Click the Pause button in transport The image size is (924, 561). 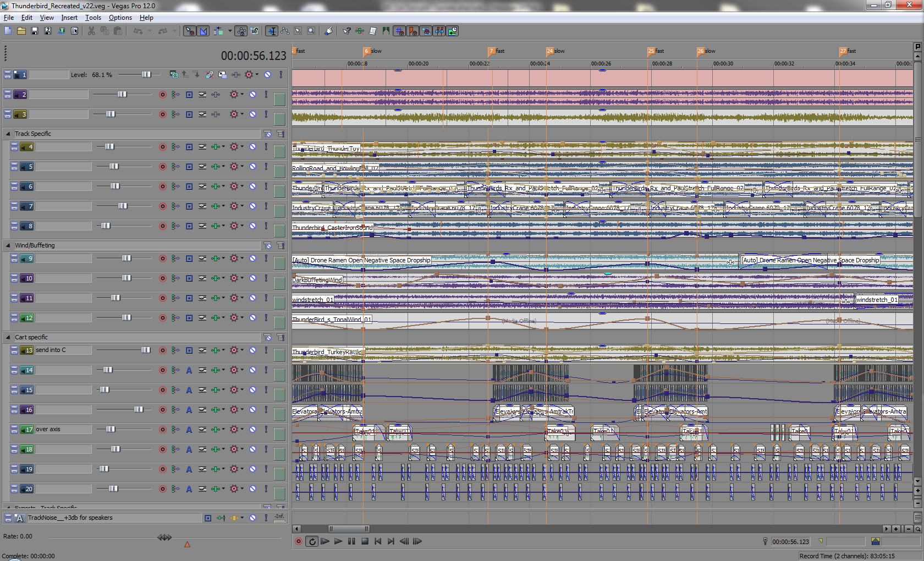point(351,541)
